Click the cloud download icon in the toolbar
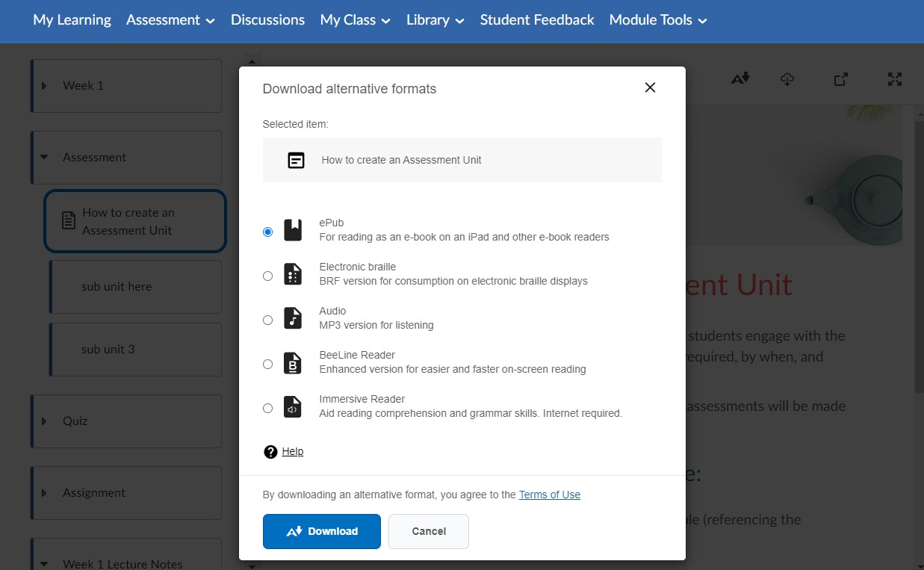The image size is (924, 570). (787, 78)
